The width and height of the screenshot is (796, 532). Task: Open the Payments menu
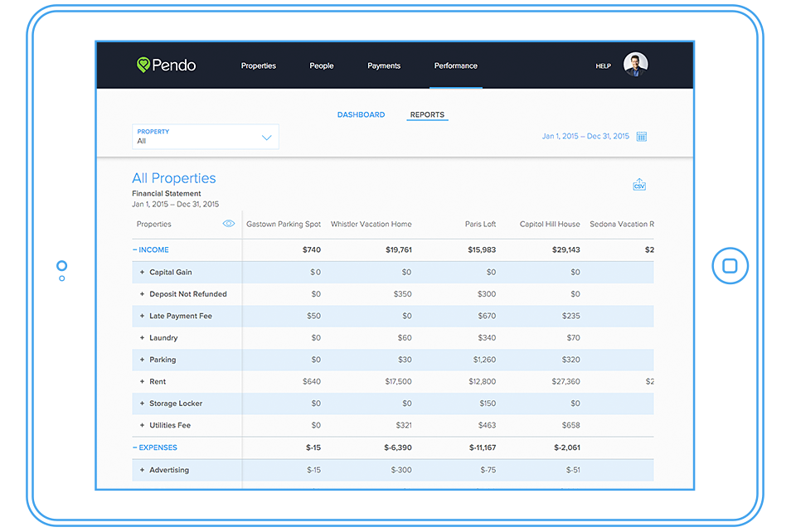coord(384,65)
